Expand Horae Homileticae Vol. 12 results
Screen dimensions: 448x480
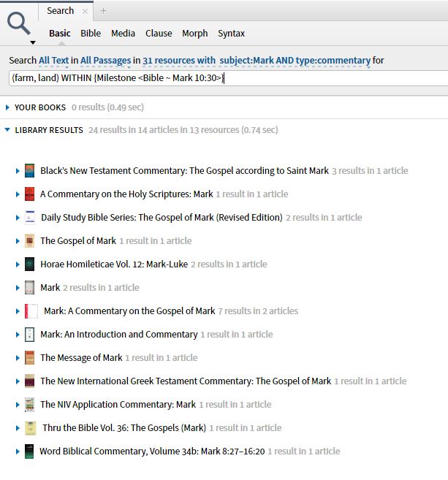(x=18, y=264)
